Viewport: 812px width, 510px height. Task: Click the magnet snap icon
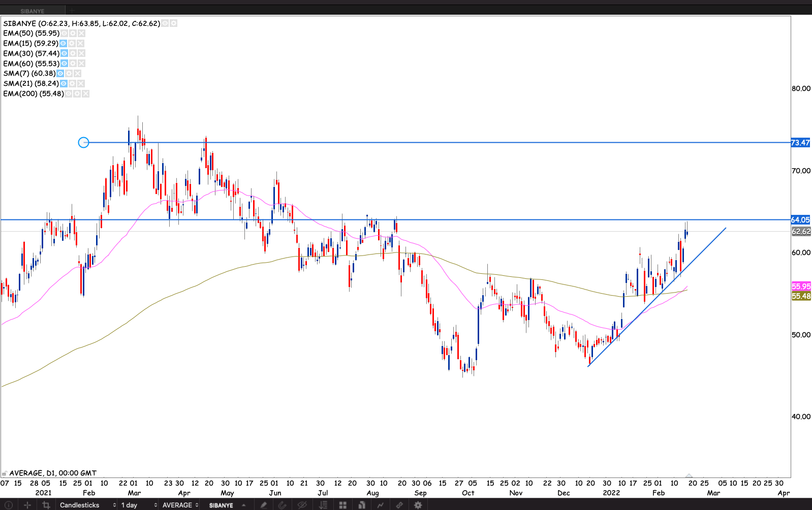(x=283, y=505)
